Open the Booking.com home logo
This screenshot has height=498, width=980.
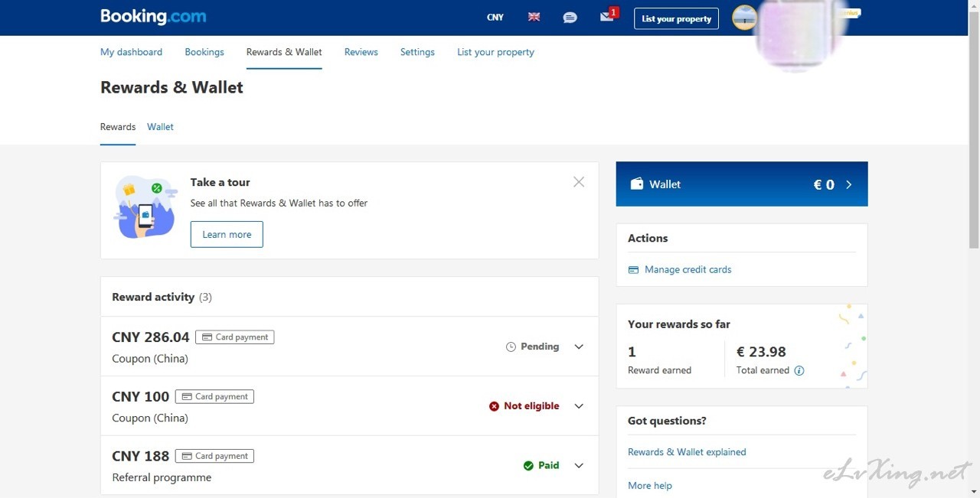click(153, 17)
